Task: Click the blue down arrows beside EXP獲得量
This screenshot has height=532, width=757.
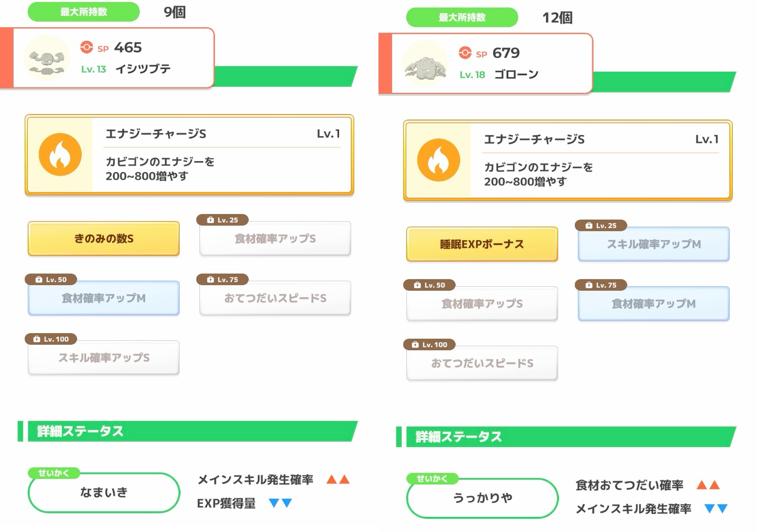Action: [281, 503]
